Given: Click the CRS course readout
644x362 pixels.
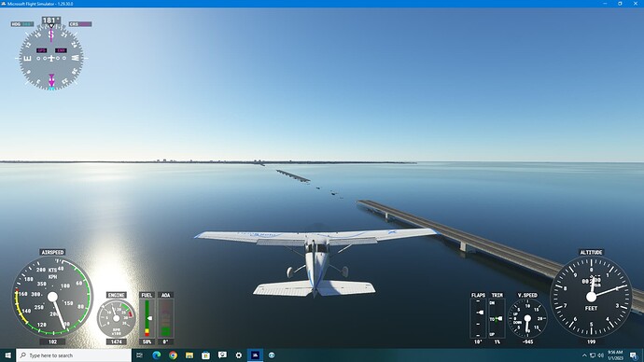Looking at the screenshot, I should (80, 24).
